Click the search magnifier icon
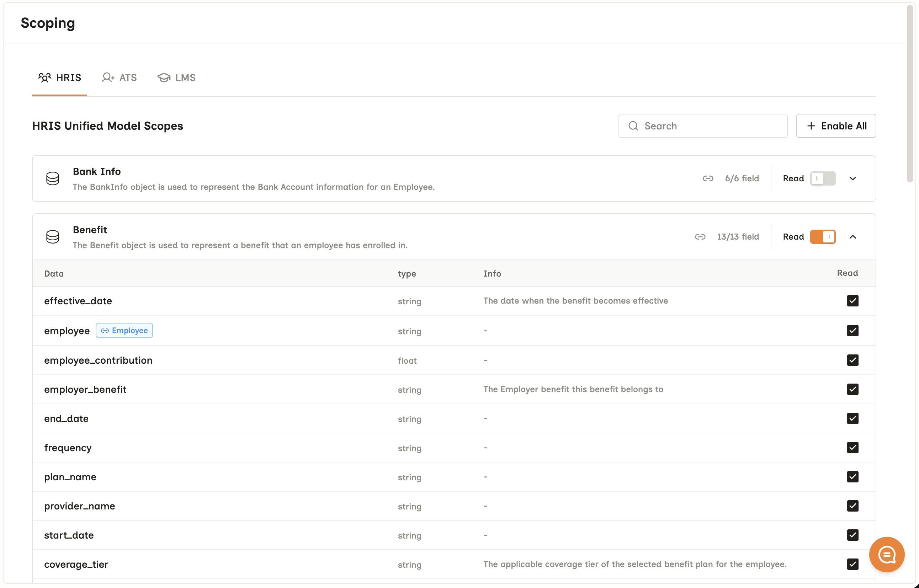Screen dimensions: 919x588 coord(633,126)
